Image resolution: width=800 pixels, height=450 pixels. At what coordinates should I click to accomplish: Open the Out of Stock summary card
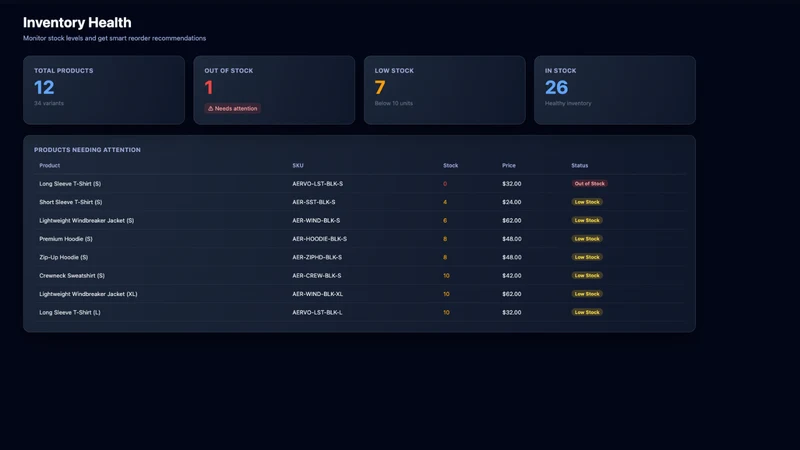(x=274, y=90)
